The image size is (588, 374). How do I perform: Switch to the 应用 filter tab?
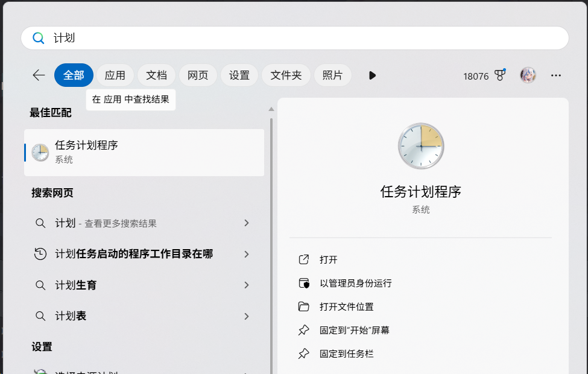[115, 75]
